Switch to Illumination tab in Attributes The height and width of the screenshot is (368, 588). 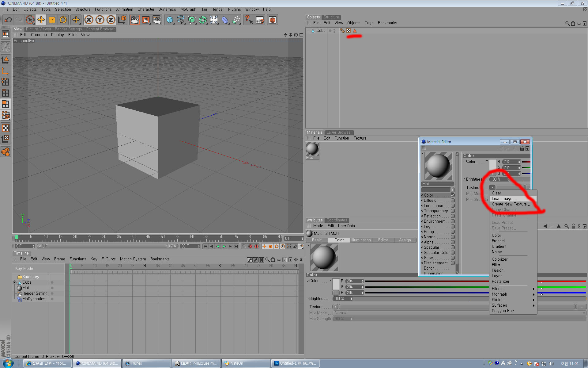click(361, 240)
